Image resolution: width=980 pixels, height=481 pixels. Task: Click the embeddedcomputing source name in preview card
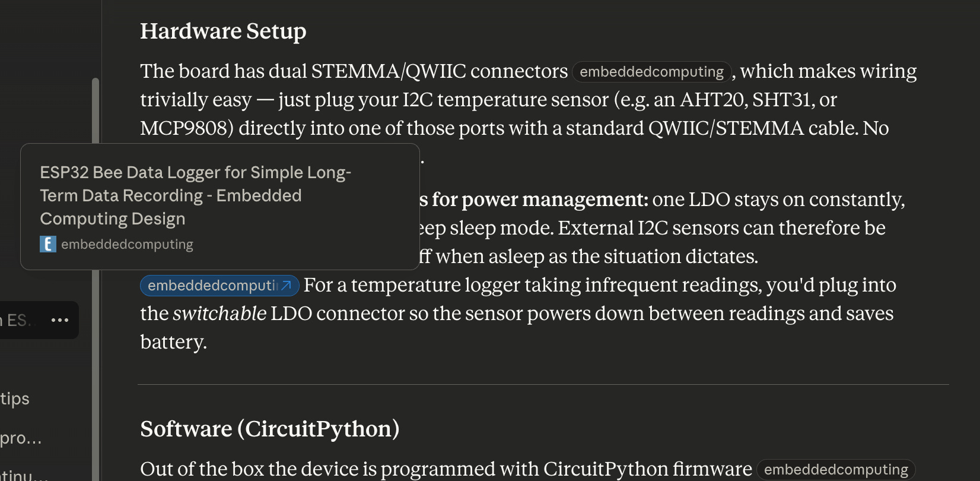[x=127, y=245]
